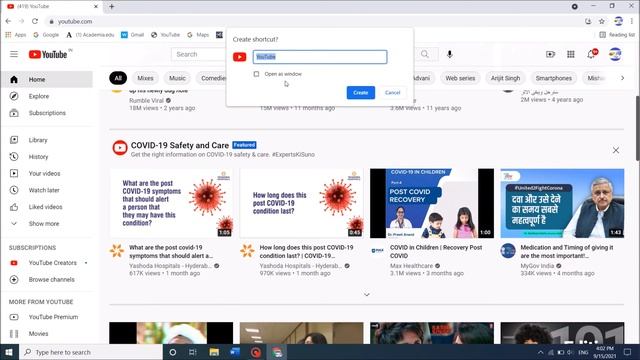Select the Mixes filter chip

pyautogui.click(x=145, y=78)
